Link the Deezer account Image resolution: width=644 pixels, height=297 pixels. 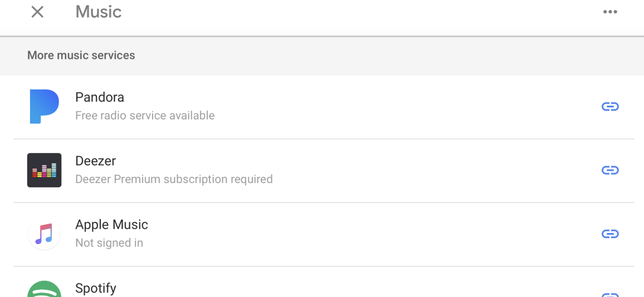pos(610,170)
